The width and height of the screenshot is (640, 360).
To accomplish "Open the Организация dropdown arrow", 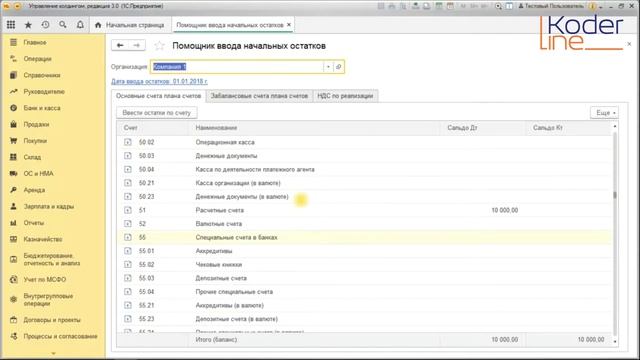I will pyautogui.click(x=328, y=67).
